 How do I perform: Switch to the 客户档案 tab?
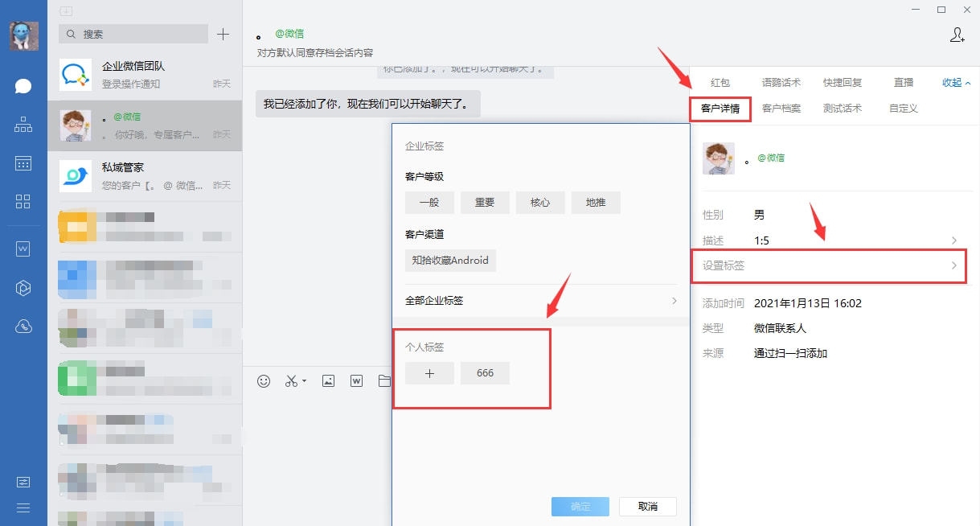[x=781, y=109]
